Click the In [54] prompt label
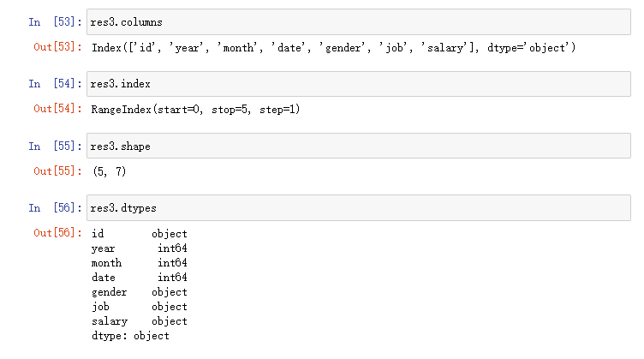 click(52, 84)
